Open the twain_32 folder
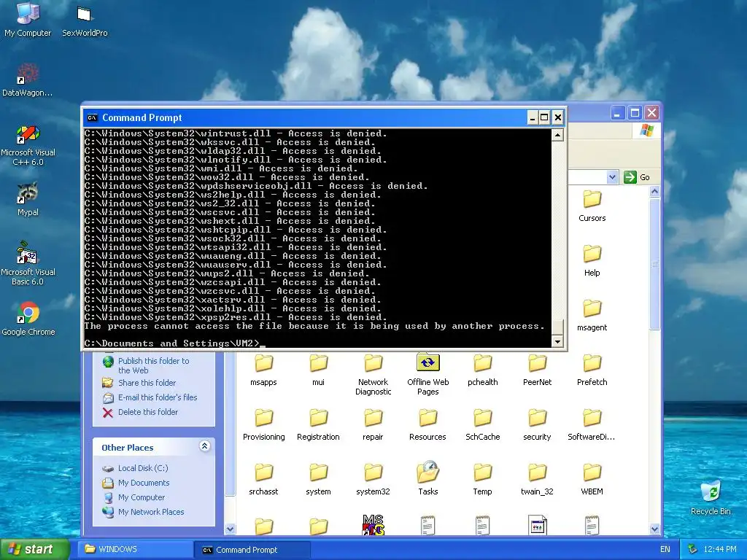The image size is (747, 560). [x=537, y=480]
